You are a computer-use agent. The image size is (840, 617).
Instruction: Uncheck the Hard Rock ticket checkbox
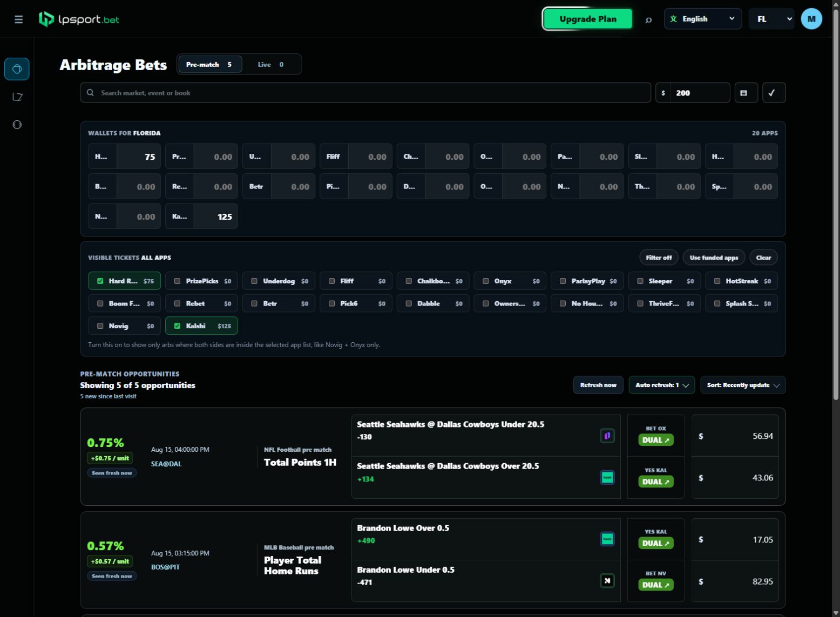coord(100,281)
